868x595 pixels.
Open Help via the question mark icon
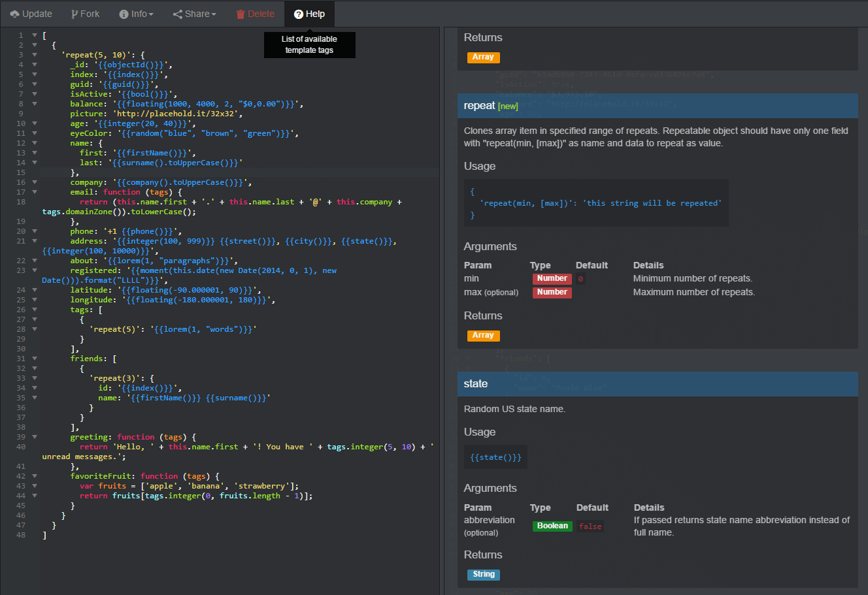point(299,14)
